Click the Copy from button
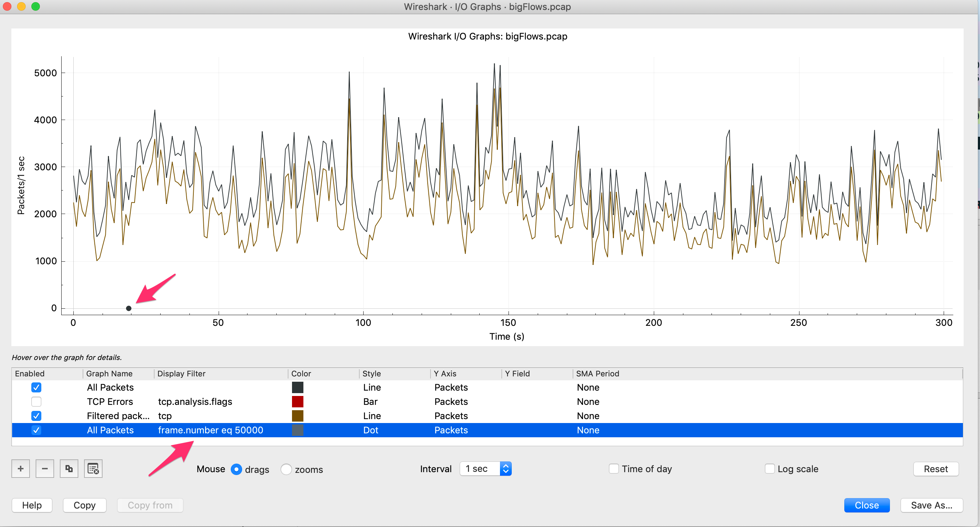 pyautogui.click(x=150, y=505)
